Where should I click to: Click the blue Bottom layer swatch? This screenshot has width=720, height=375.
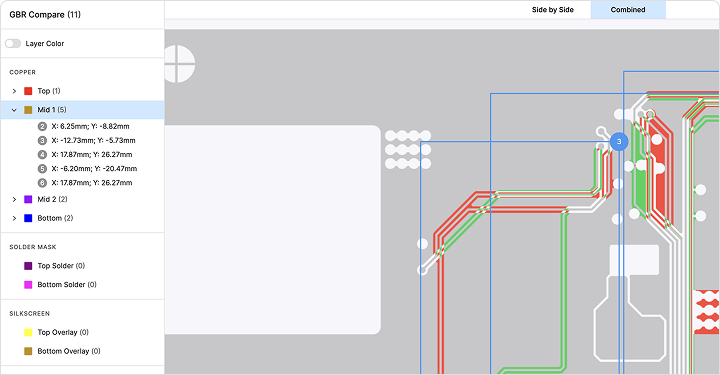[x=28, y=218]
